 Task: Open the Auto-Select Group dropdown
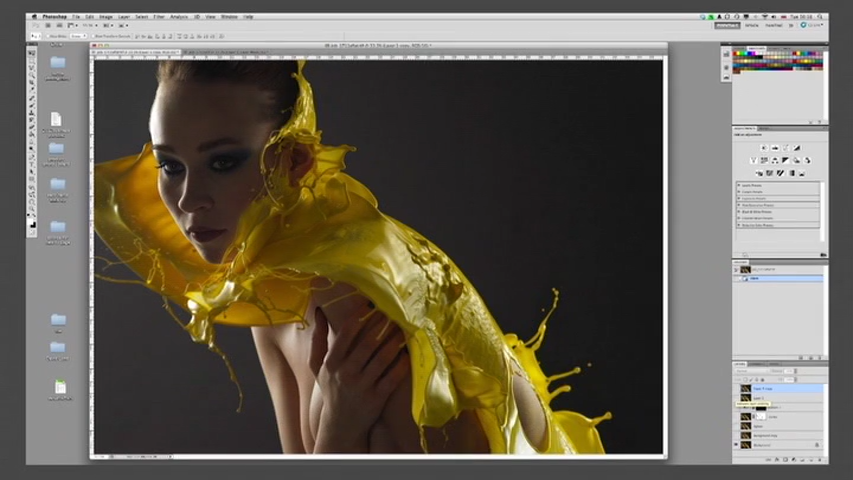(78, 36)
